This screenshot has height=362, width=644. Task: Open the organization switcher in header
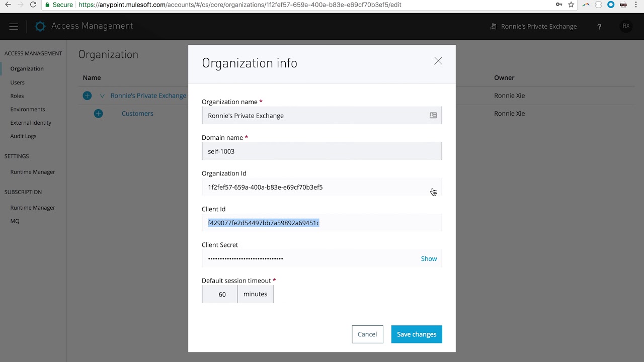534,27
